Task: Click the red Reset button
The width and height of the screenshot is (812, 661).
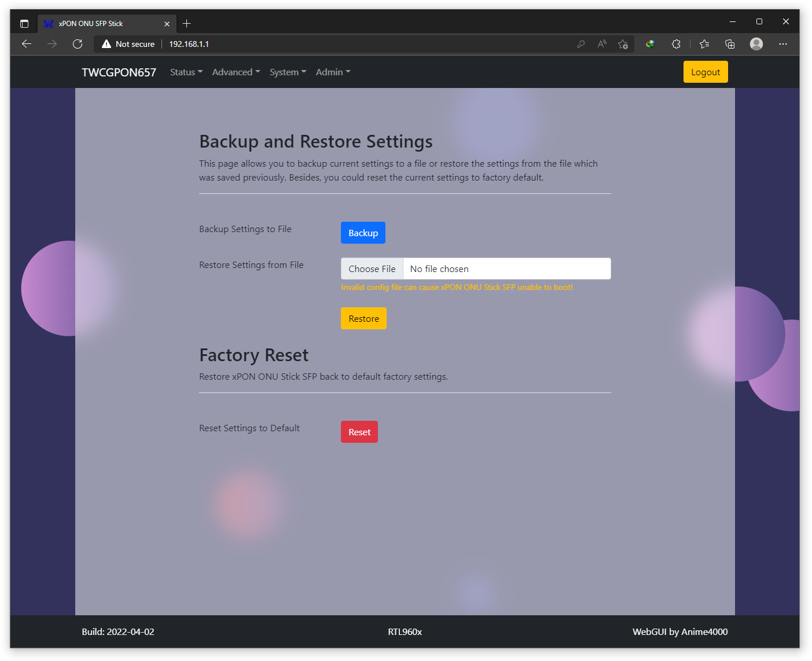Action: tap(359, 432)
